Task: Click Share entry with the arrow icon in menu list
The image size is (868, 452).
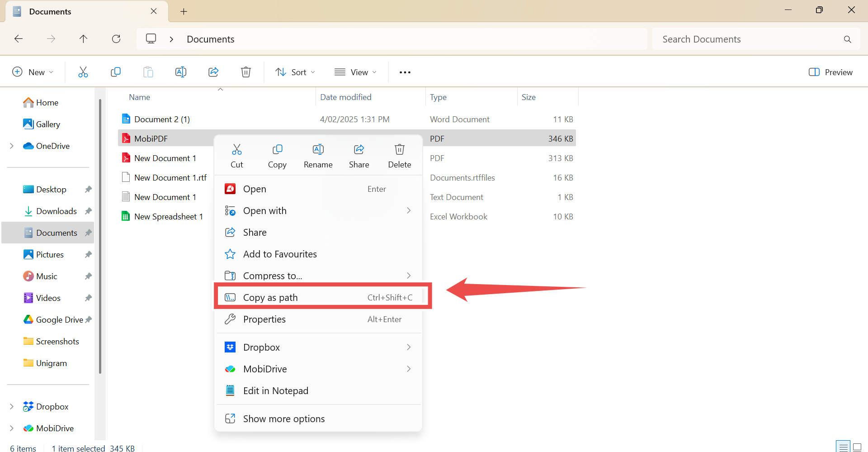Action: (318, 233)
